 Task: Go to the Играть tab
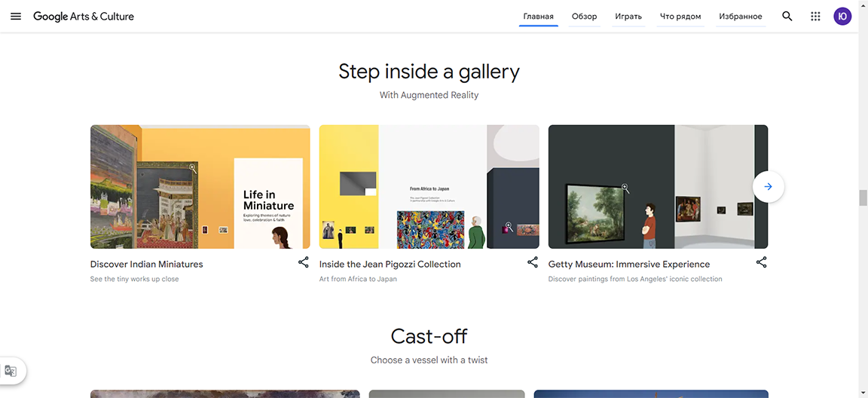(628, 17)
